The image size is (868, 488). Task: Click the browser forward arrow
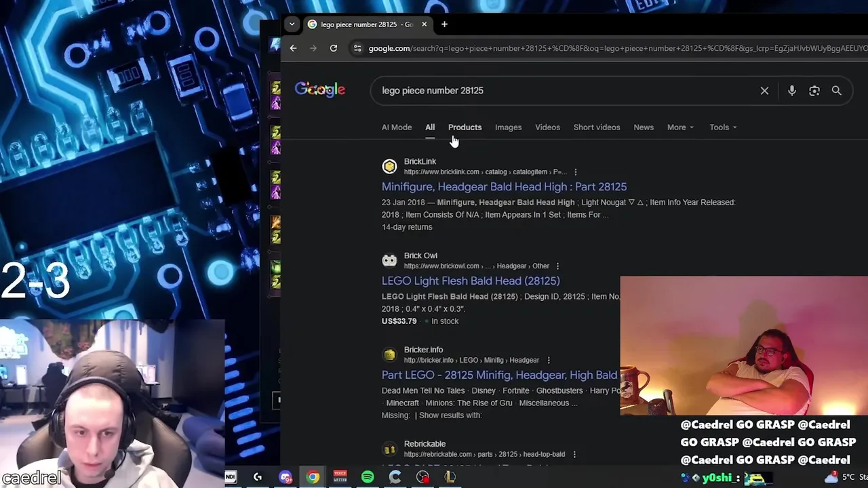[x=313, y=48]
